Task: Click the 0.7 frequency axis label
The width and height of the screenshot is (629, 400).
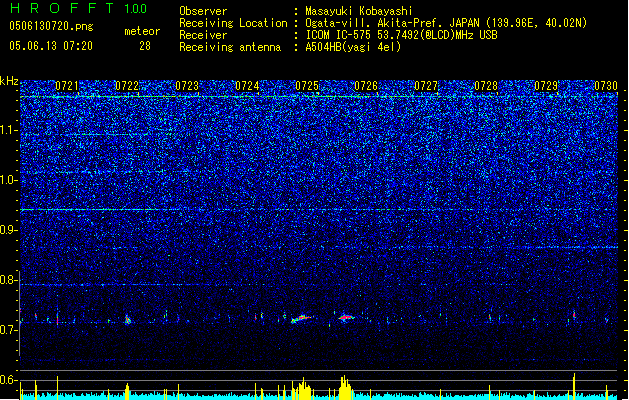Action: (x=9, y=330)
